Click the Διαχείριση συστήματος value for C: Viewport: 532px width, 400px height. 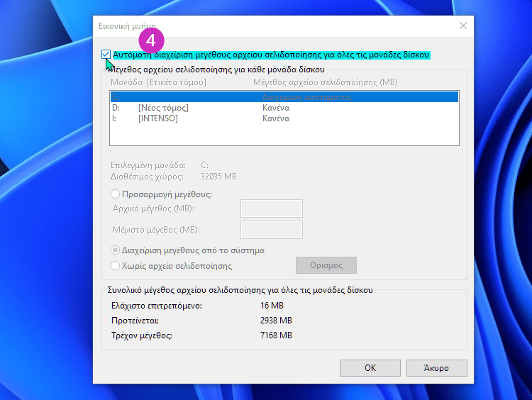pyautogui.click(x=307, y=97)
